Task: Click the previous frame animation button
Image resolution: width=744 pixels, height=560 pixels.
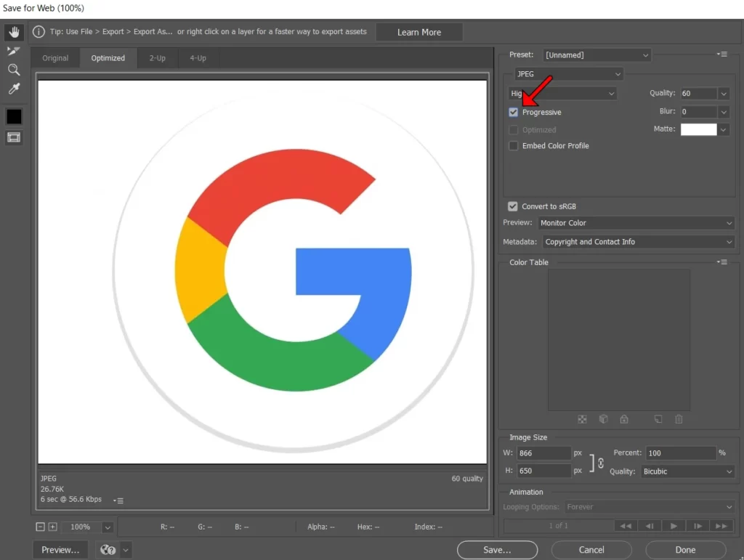Action: [x=650, y=526]
